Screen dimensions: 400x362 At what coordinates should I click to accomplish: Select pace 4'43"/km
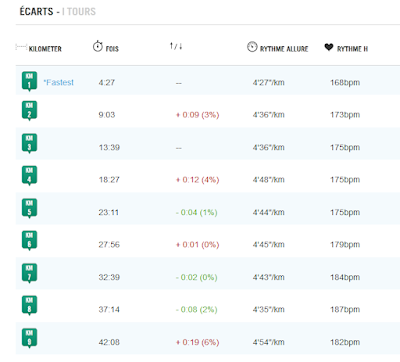pos(268,277)
